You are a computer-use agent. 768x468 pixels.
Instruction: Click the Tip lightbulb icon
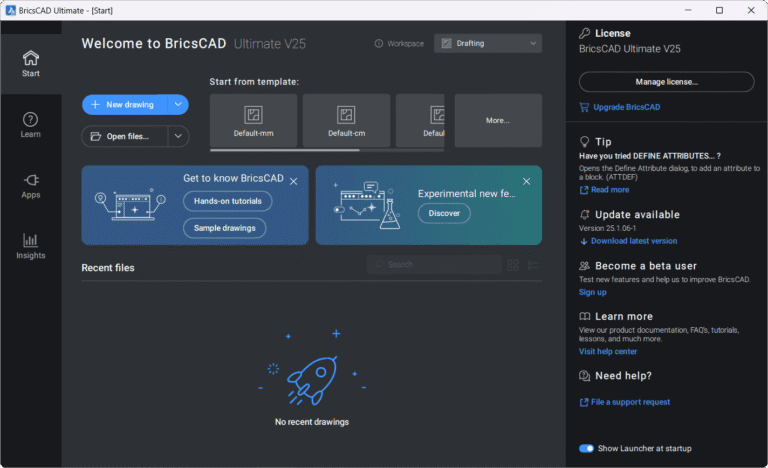pyautogui.click(x=584, y=142)
